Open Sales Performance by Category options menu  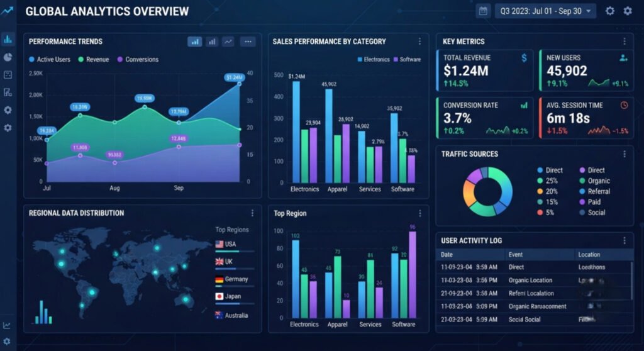tap(419, 42)
